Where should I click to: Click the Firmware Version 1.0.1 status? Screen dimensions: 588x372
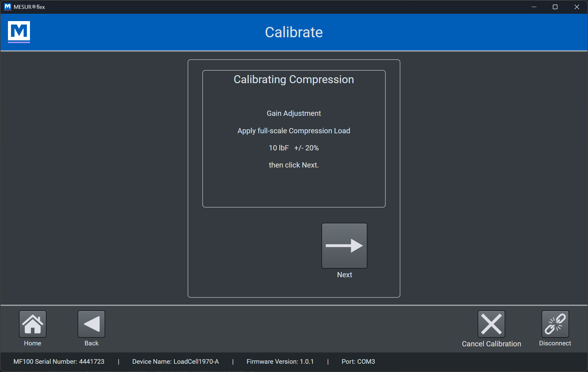[x=280, y=362]
